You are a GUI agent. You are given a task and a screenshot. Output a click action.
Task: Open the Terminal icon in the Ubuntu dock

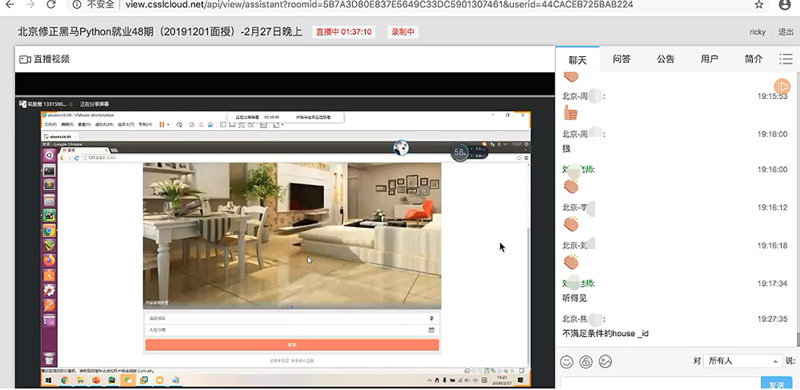(49, 170)
